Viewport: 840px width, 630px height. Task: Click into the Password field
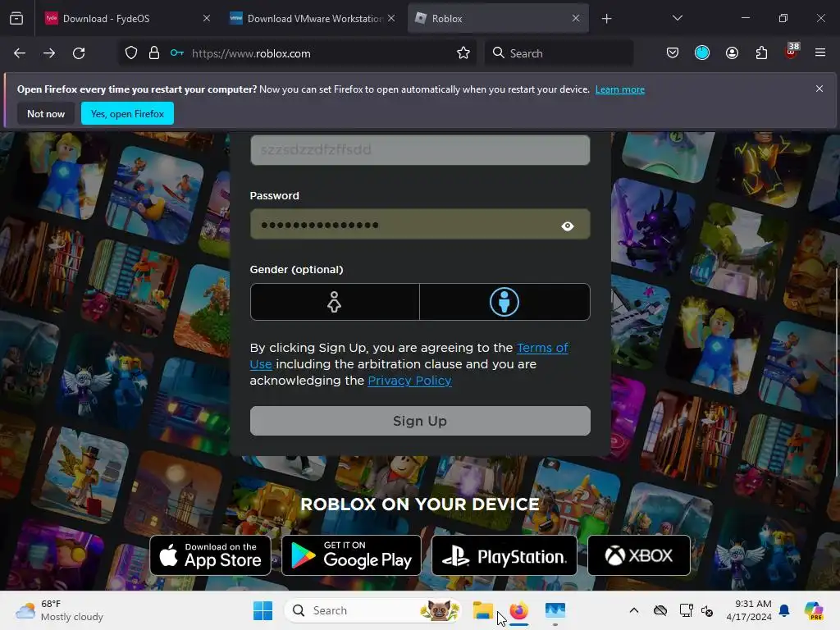tap(420, 225)
